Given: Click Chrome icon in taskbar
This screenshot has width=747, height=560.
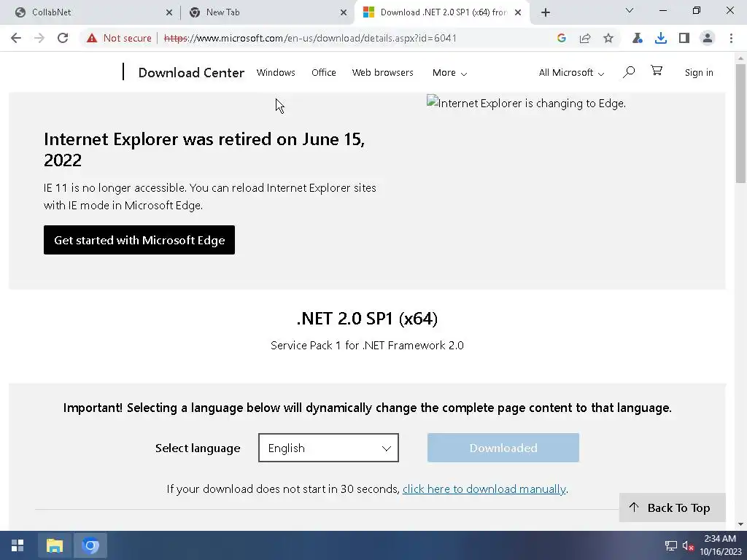Looking at the screenshot, I should (90, 545).
